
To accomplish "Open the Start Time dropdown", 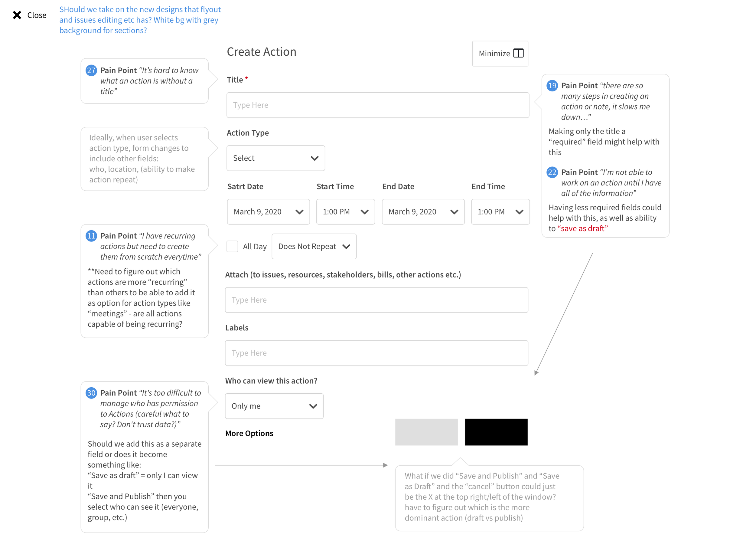I will pos(345,212).
